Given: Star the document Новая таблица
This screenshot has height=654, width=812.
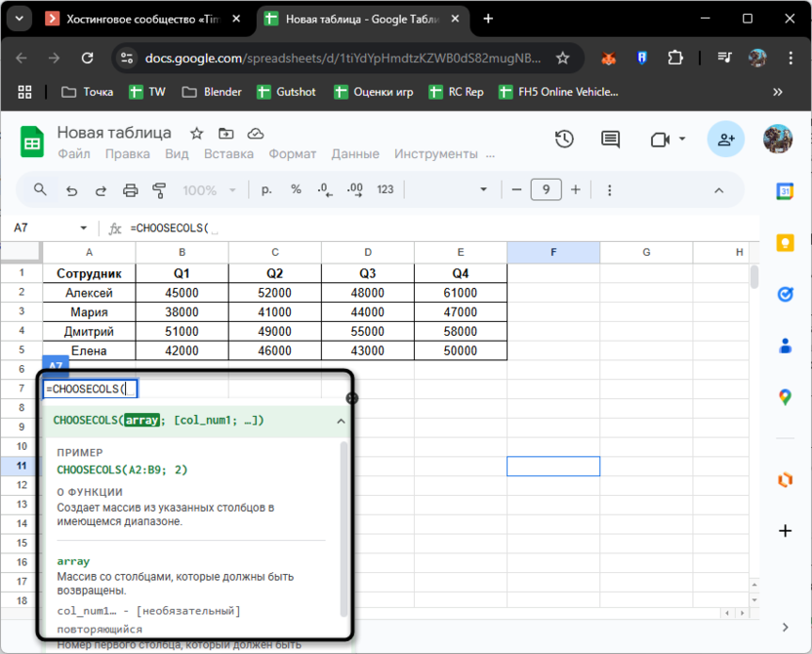Looking at the screenshot, I should coord(196,134).
